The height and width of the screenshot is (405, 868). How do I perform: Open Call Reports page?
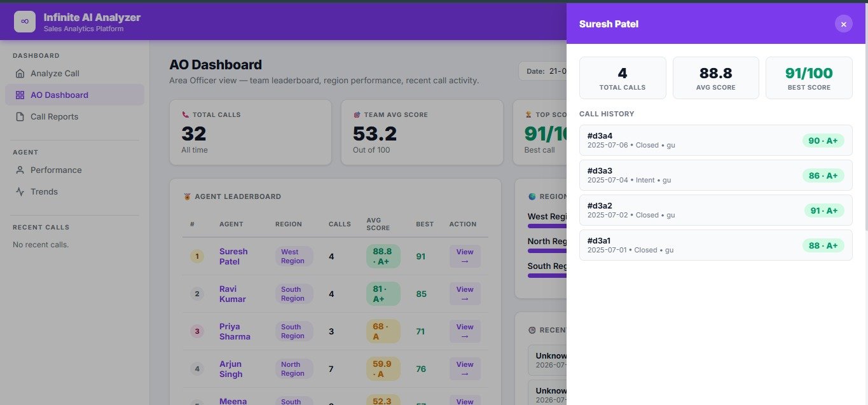(x=74, y=116)
